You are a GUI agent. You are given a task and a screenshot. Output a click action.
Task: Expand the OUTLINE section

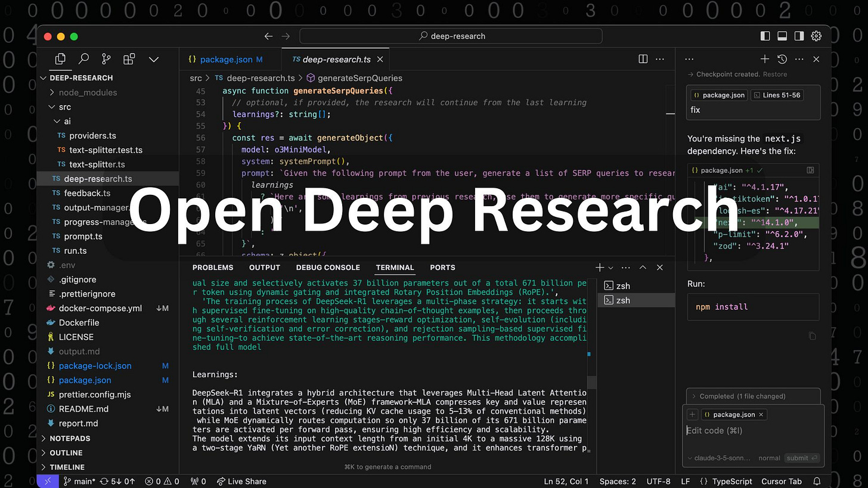point(66,453)
